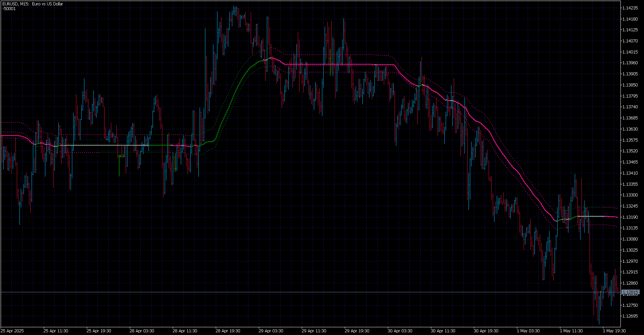Click the "29 Apr 19:30" time axis label

357,331
